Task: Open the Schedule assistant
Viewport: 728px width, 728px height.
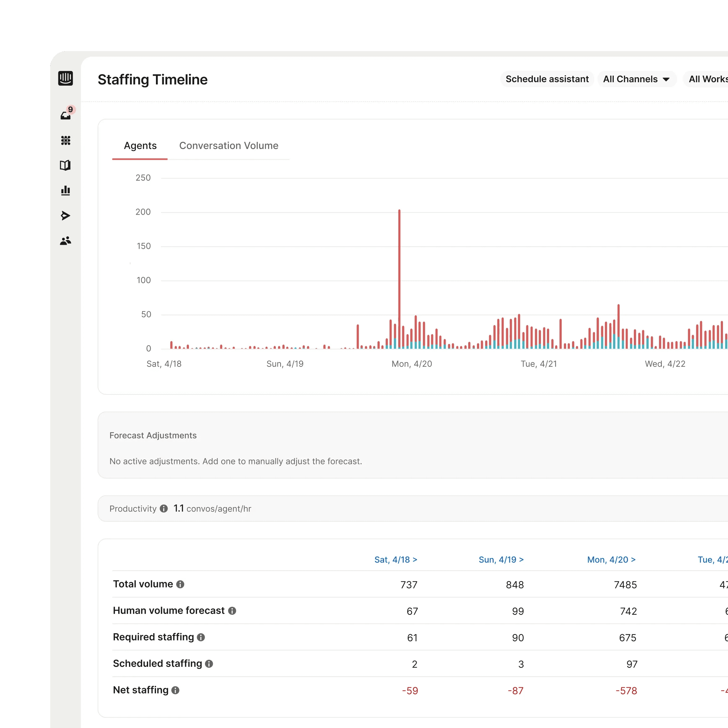Action: coord(547,79)
